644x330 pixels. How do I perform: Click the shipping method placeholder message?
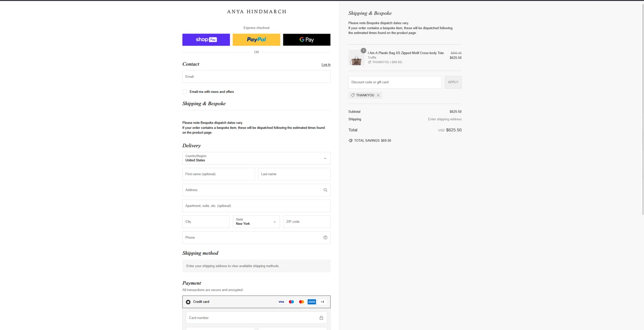(256, 266)
